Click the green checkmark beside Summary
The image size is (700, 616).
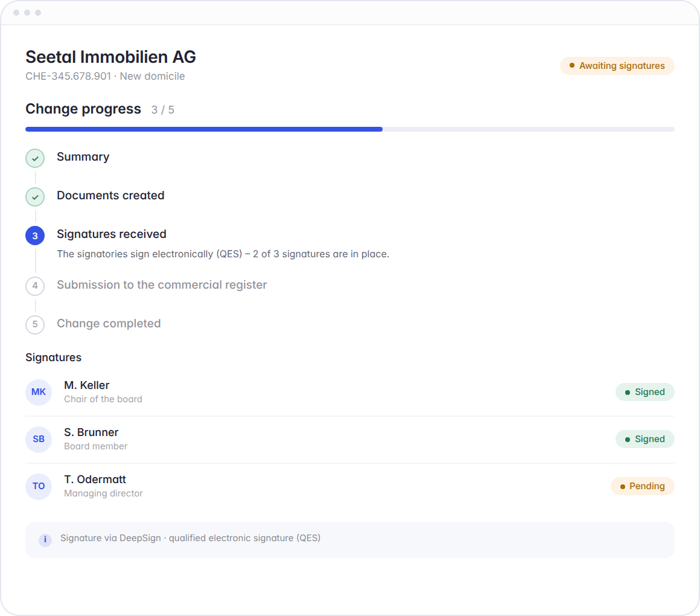(x=35, y=158)
